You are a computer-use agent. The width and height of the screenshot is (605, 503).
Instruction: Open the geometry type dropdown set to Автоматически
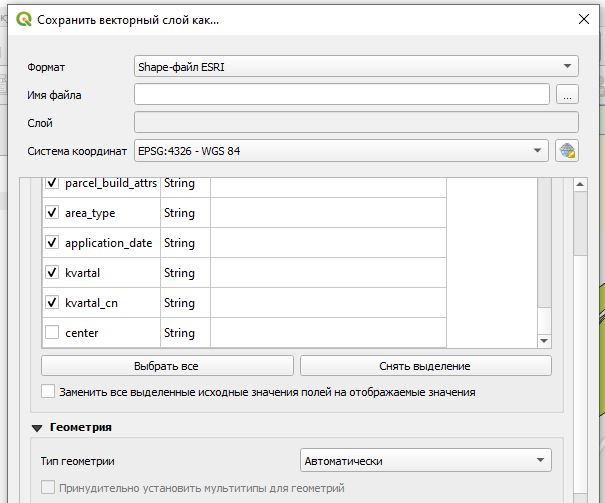click(x=426, y=460)
